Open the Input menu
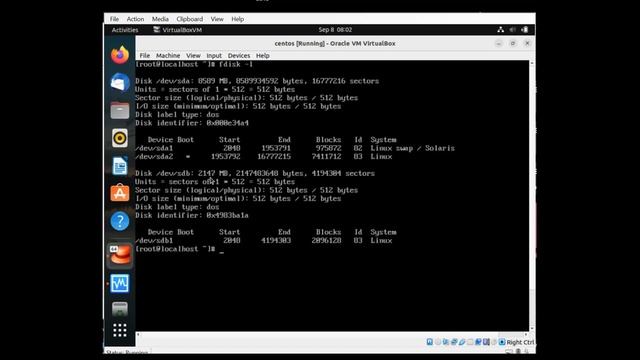This screenshot has width=640, height=360. tap(214, 56)
